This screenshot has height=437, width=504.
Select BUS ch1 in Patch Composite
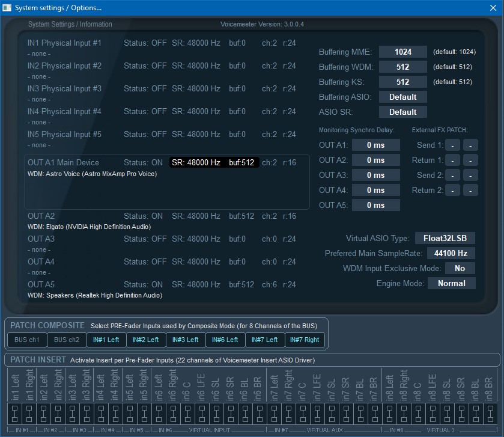26,340
